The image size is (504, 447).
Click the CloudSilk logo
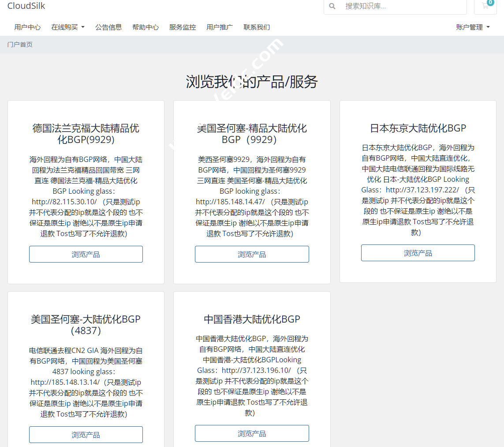tap(26, 6)
